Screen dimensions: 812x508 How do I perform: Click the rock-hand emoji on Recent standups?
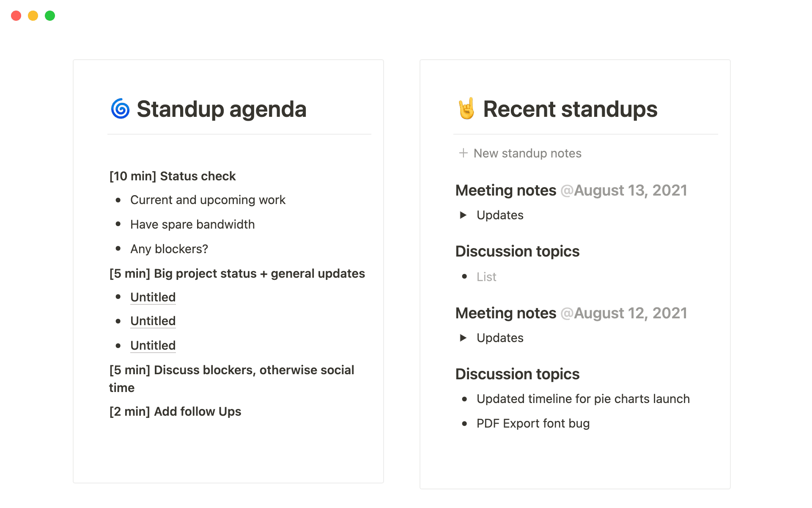pyautogui.click(x=466, y=109)
